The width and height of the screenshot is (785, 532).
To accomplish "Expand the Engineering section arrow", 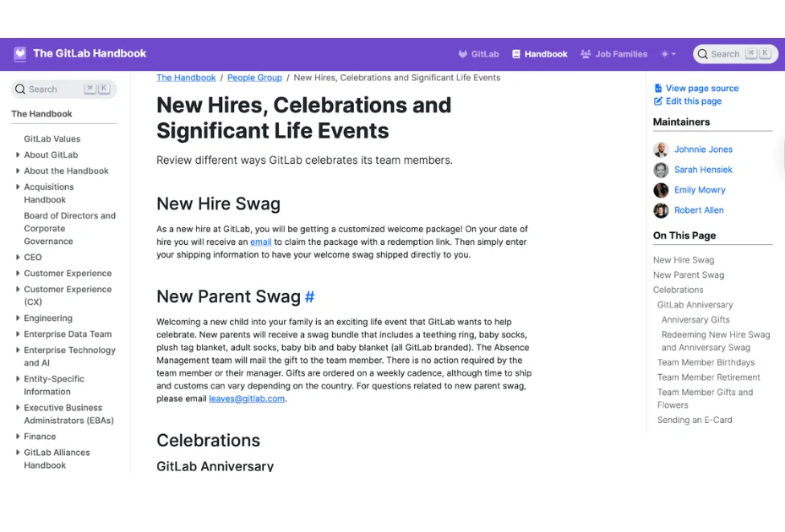I will pyautogui.click(x=18, y=318).
